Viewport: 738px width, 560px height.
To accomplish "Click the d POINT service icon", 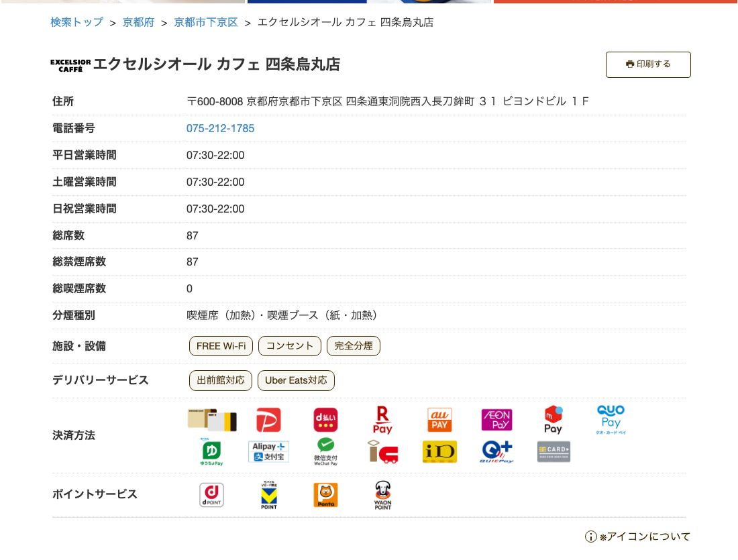I will 212,495.
